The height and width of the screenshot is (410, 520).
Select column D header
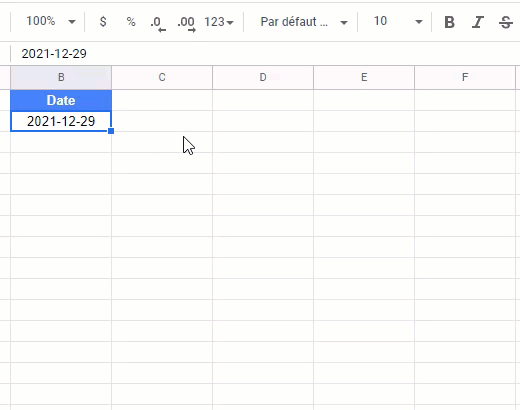click(x=263, y=77)
